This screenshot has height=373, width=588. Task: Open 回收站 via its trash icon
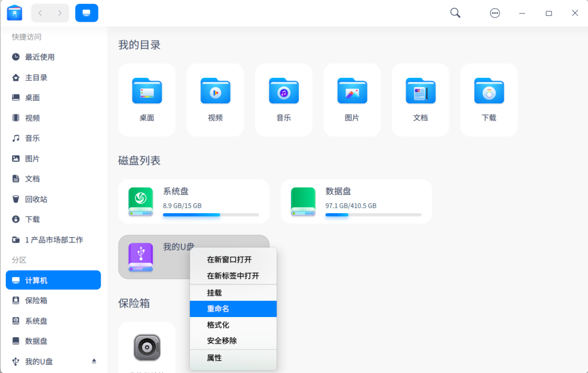[16, 199]
